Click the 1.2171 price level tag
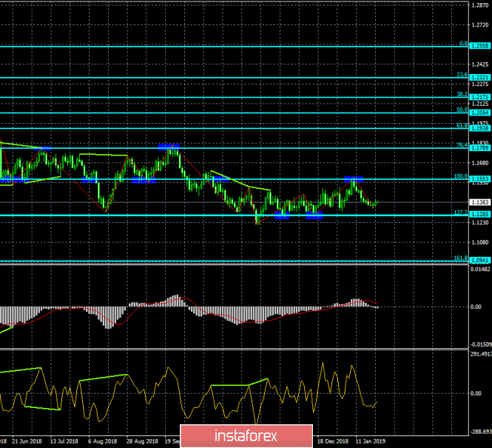Viewport: 492px width, 448px height. point(479,97)
